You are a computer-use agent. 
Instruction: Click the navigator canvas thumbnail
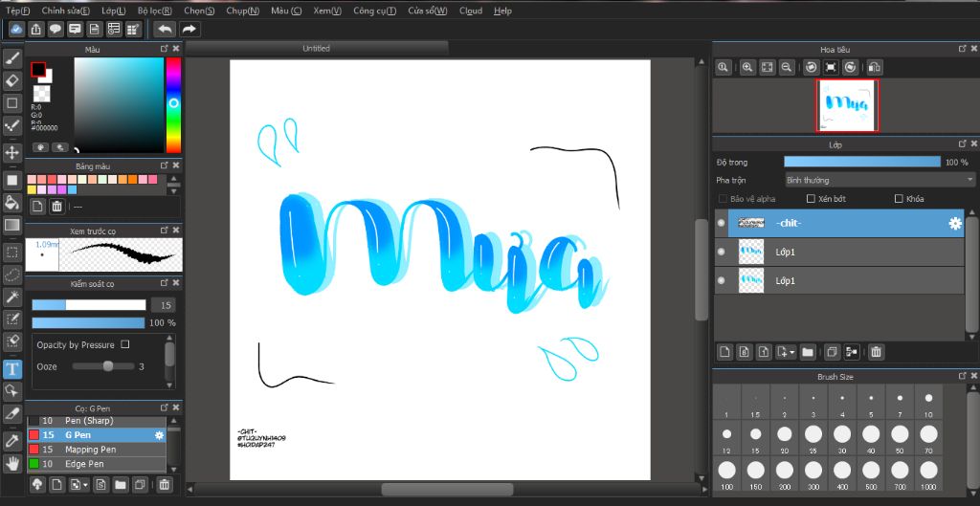(847, 105)
